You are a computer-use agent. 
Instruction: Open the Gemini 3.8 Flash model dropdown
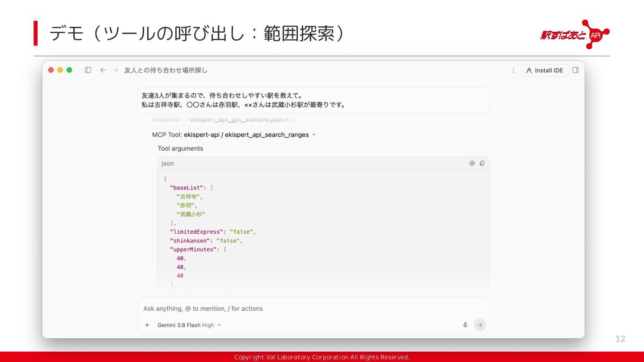pyautogui.click(x=189, y=325)
